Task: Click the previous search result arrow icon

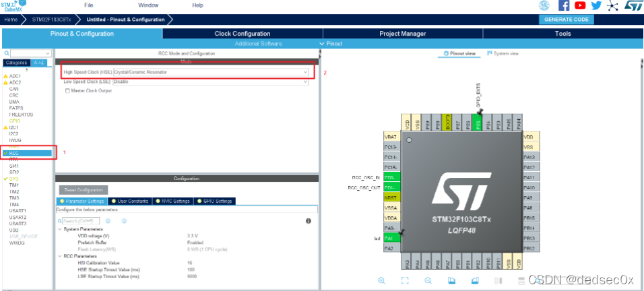Action: 108,221
